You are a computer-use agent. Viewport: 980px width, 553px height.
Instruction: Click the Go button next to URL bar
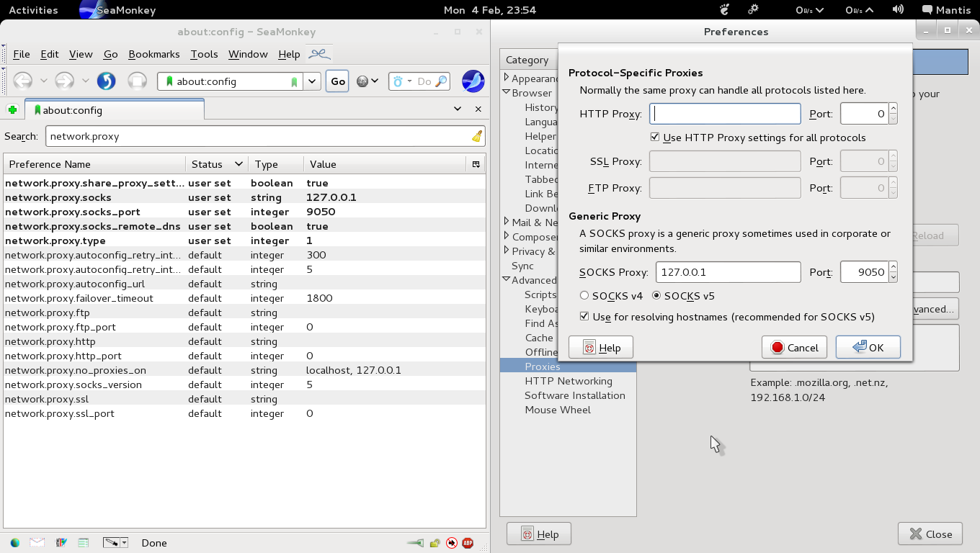[338, 81]
